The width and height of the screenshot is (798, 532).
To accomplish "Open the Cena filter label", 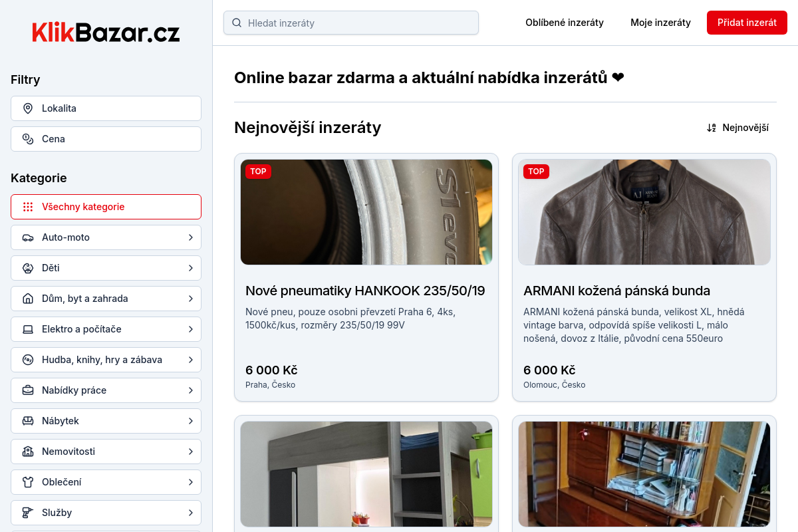I will (53, 139).
